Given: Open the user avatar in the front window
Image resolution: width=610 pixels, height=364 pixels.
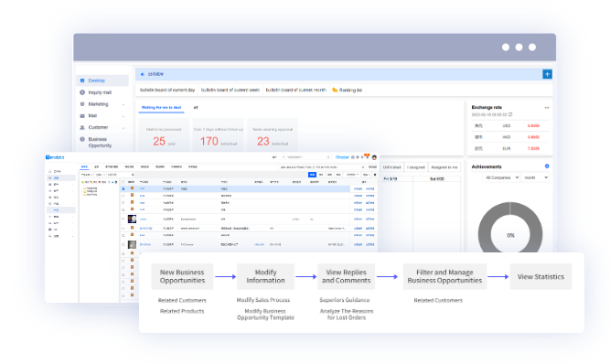Looking at the screenshot, I should point(374,157).
